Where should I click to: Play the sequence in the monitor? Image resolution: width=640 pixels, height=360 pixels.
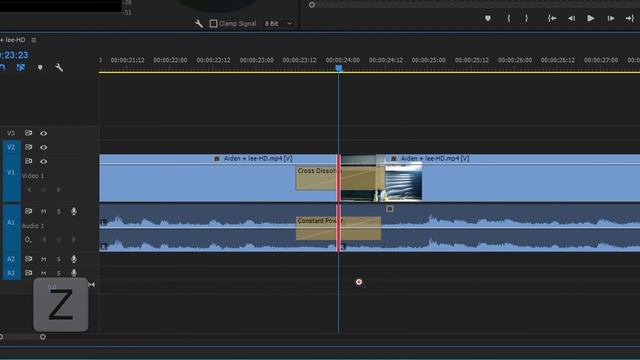(591, 18)
